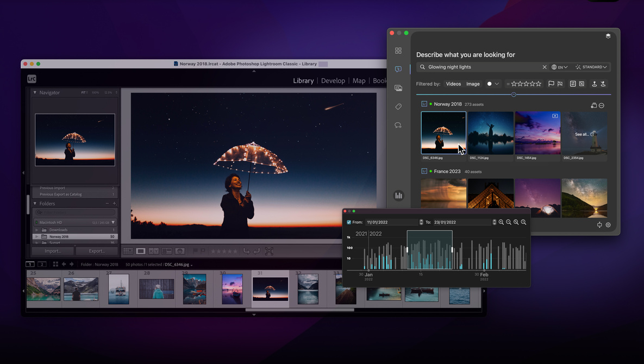Toggle the From date filter checkbox
644x364 pixels.
[x=349, y=222]
